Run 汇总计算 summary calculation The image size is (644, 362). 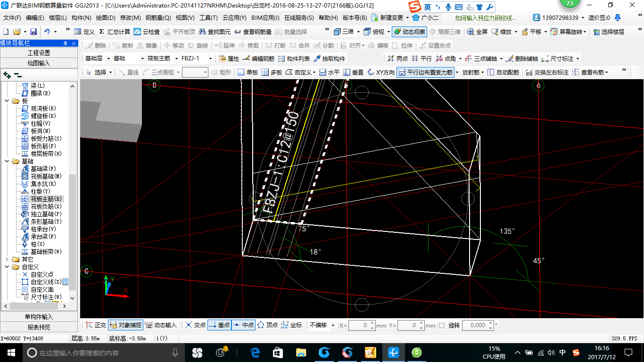point(115,32)
